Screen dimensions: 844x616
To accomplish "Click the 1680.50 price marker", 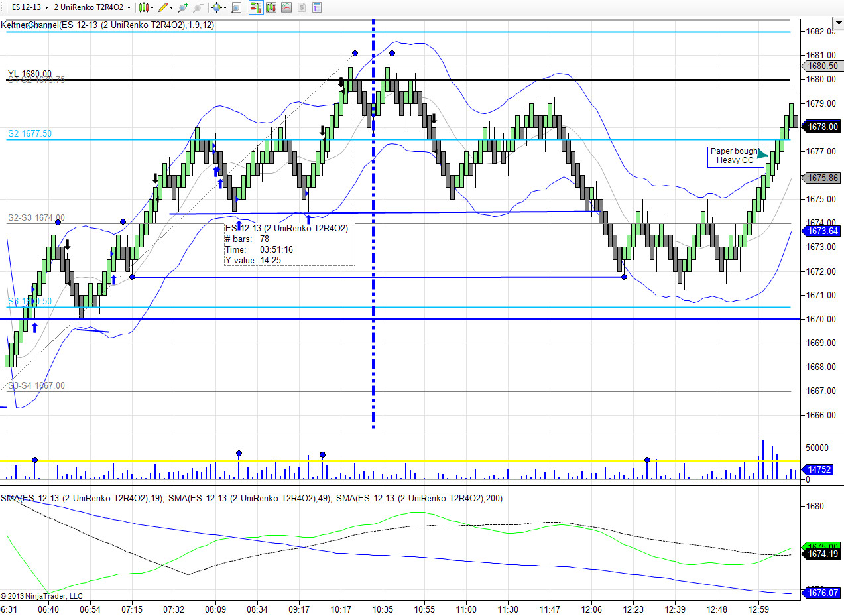I will (x=822, y=66).
